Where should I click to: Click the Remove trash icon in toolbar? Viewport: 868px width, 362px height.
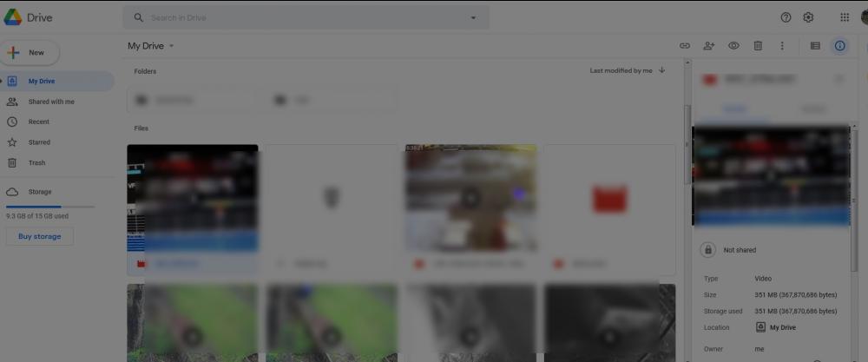coord(758,46)
